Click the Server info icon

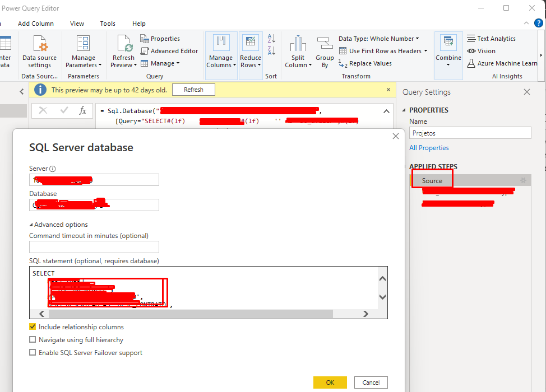click(52, 169)
